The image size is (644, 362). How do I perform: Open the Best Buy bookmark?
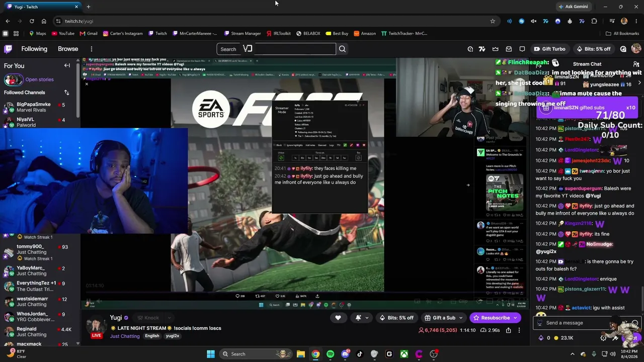point(337,34)
